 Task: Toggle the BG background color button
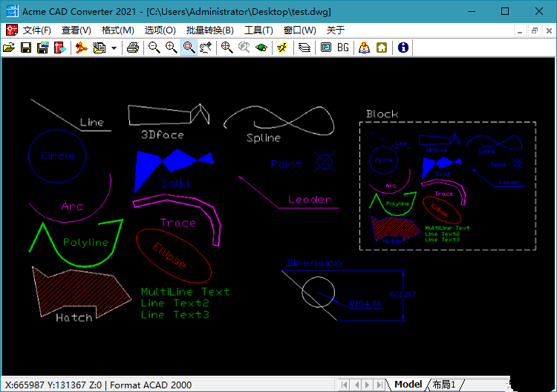coord(343,48)
